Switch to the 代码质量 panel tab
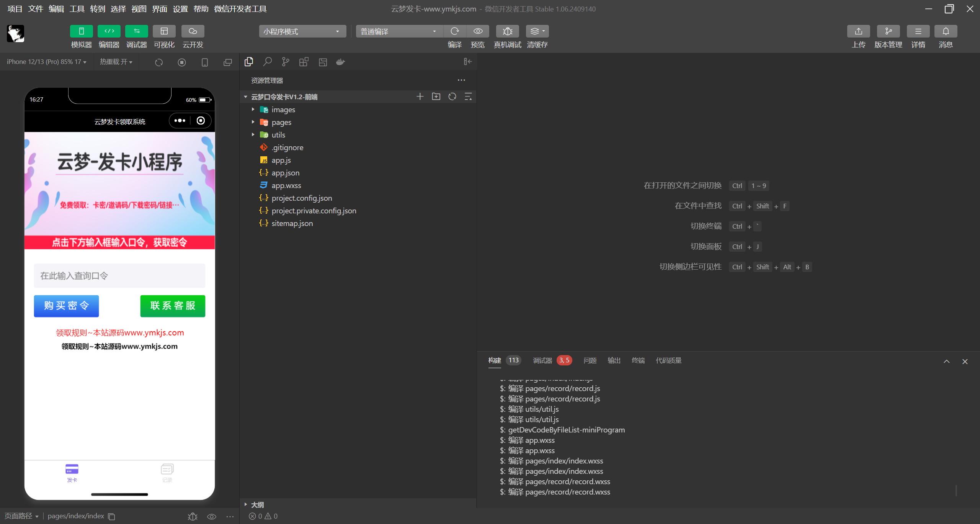This screenshot has height=524, width=980. point(669,360)
